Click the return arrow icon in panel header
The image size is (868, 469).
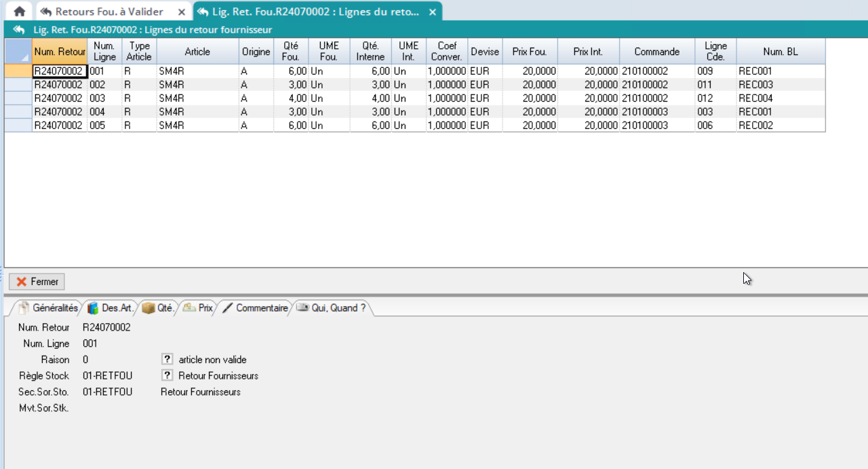click(19, 30)
